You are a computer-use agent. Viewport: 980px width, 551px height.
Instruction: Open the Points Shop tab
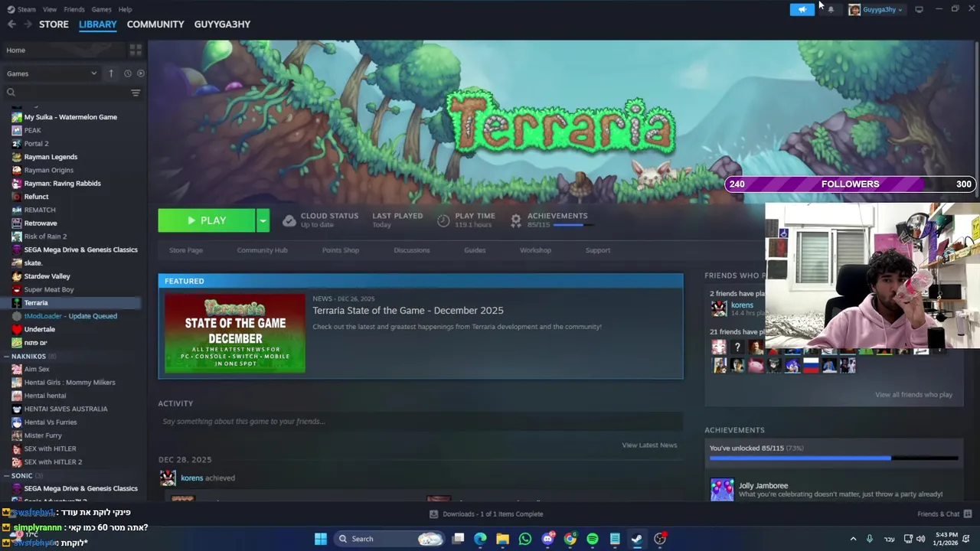click(340, 250)
